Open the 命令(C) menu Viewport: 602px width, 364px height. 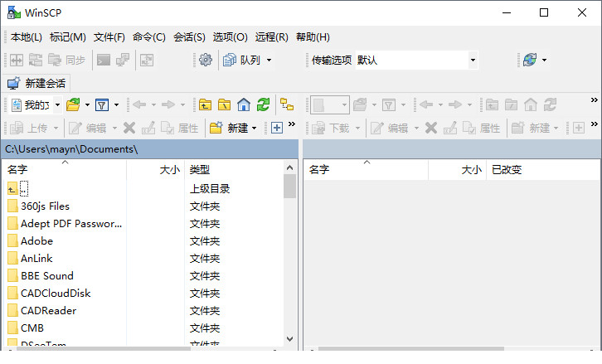coord(149,37)
